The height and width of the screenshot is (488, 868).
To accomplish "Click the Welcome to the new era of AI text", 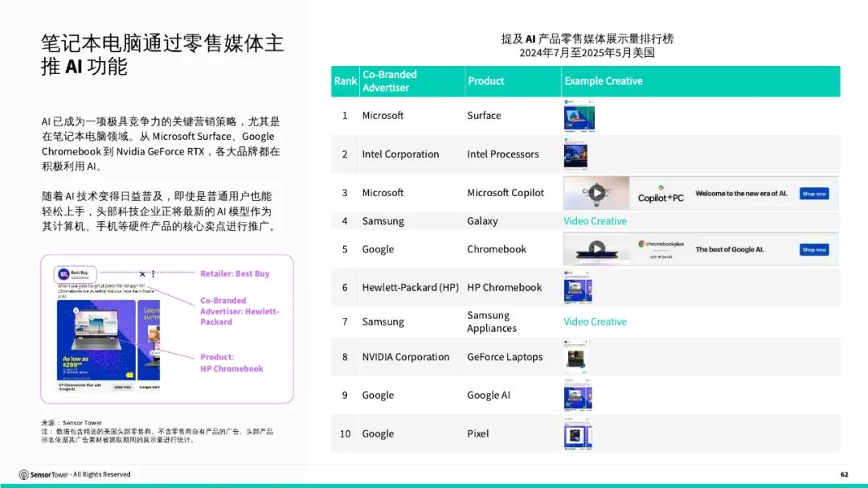I will pos(741,193).
